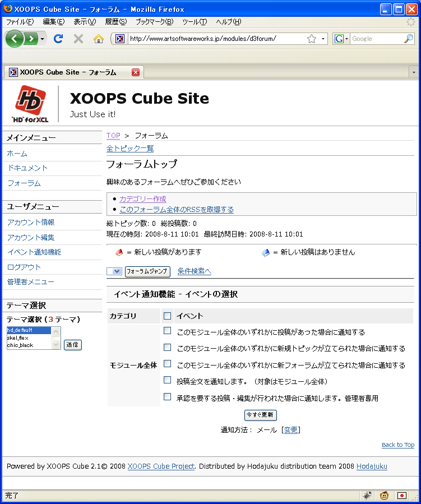Select skel_flex in theme list
Screen dimensions: 421x504
click(x=17, y=338)
